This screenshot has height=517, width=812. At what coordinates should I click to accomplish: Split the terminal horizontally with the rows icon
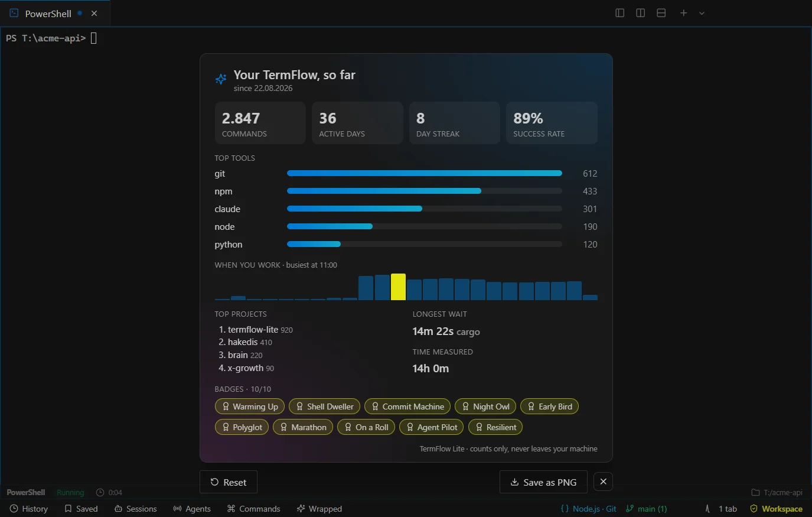(x=661, y=13)
